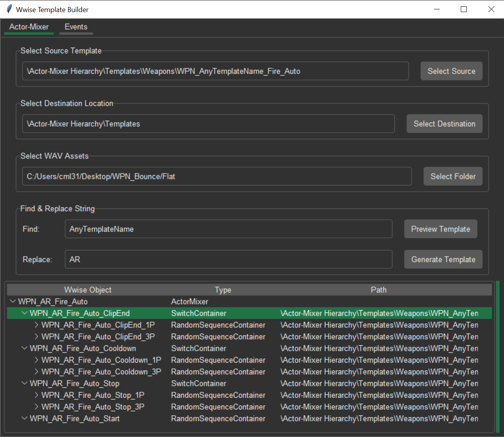504x437 pixels.
Task: Click the ActorMixer type cell
Action: point(190,301)
